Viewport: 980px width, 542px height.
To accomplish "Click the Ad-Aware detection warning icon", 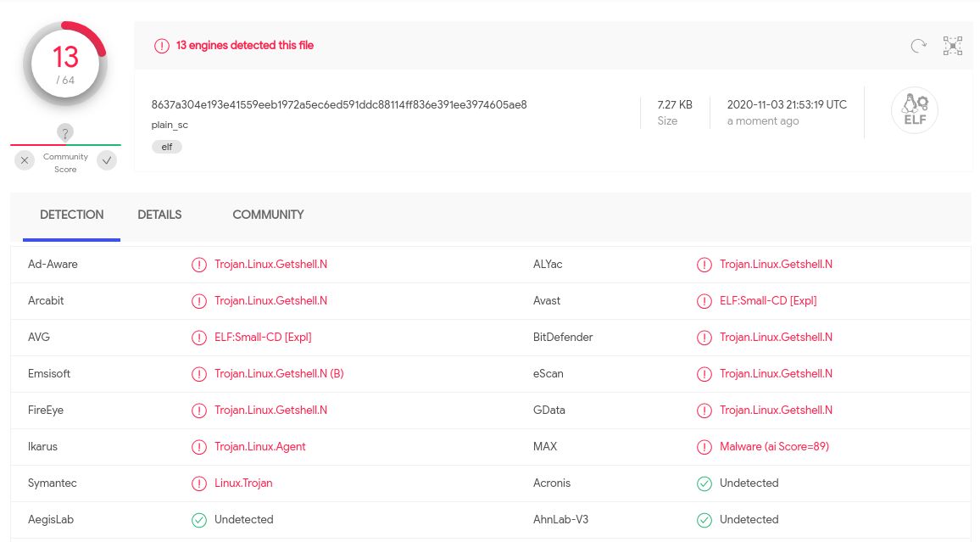I will click(199, 265).
